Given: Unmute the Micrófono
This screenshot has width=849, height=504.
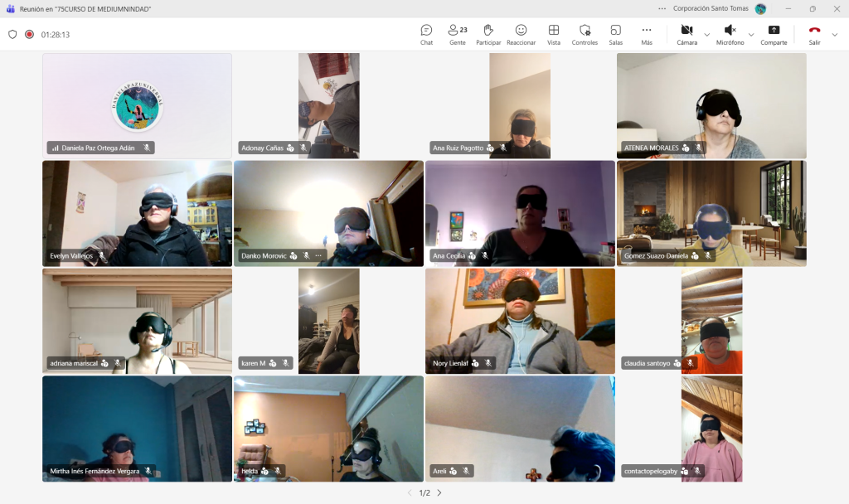Looking at the screenshot, I should pyautogui.click(x=730, y=35).
